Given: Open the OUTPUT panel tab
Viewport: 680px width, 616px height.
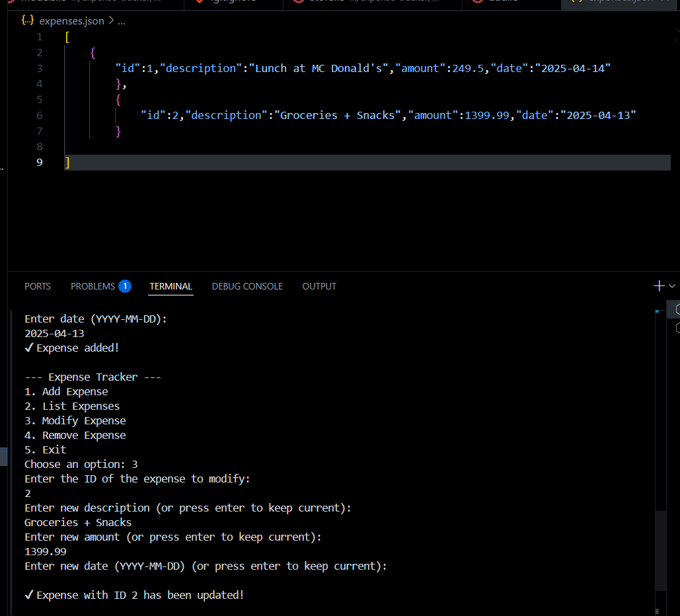Looking at the screenshot, I should point(319,286).
